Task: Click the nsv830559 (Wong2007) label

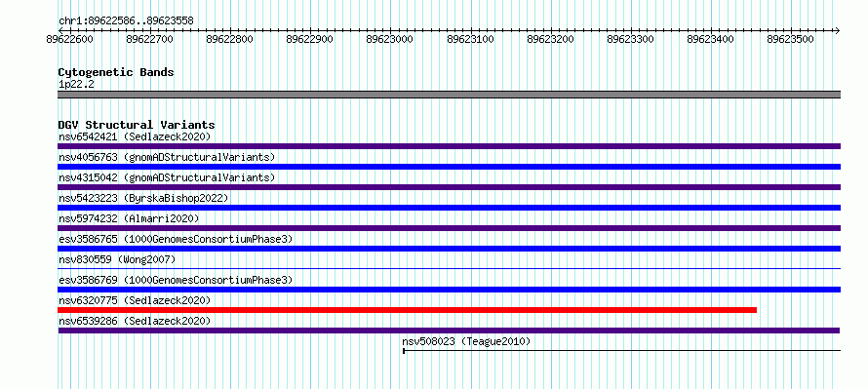Action: coord(117,259)
